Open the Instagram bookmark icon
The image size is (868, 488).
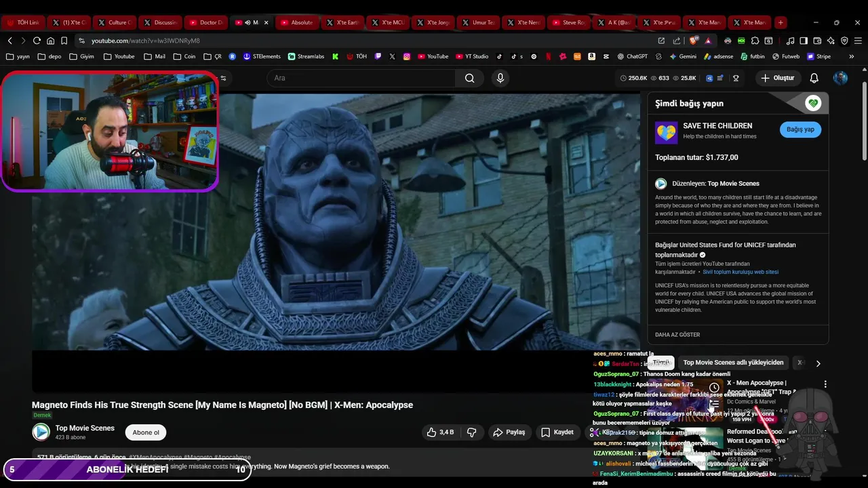pyautogui.click(x=407, y=56)
